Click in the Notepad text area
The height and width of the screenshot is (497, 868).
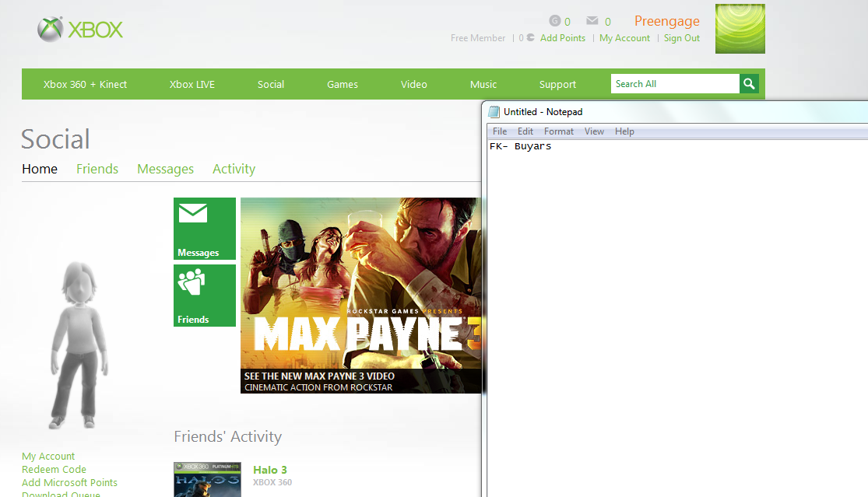(677, 318)
